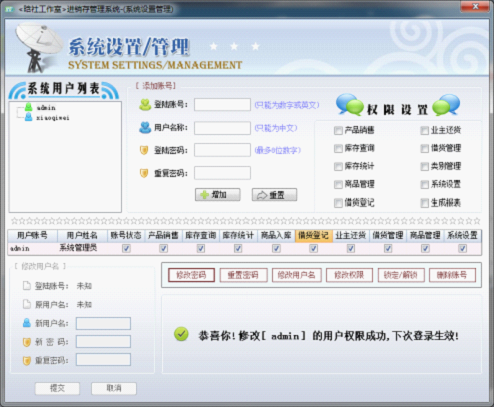
Task: Click the blue user icon beside 用户名称
Action: pyautogui.click(x=145, y=127)
